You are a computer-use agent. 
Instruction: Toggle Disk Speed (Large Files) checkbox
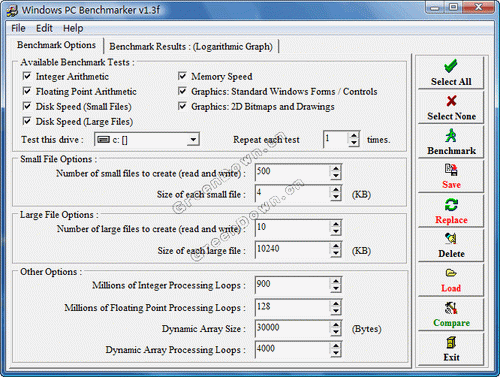pyautogui.click(x=27, y=121)
